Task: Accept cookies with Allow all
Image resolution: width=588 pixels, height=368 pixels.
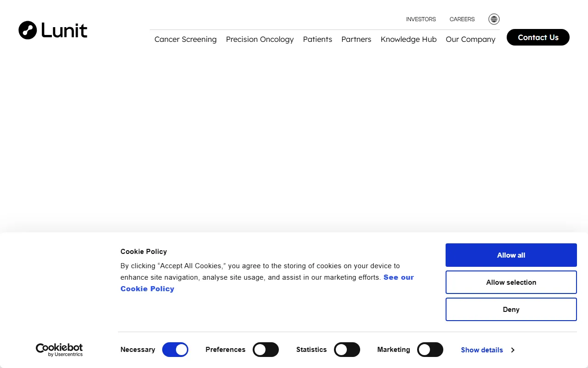Action: (511, 255)
